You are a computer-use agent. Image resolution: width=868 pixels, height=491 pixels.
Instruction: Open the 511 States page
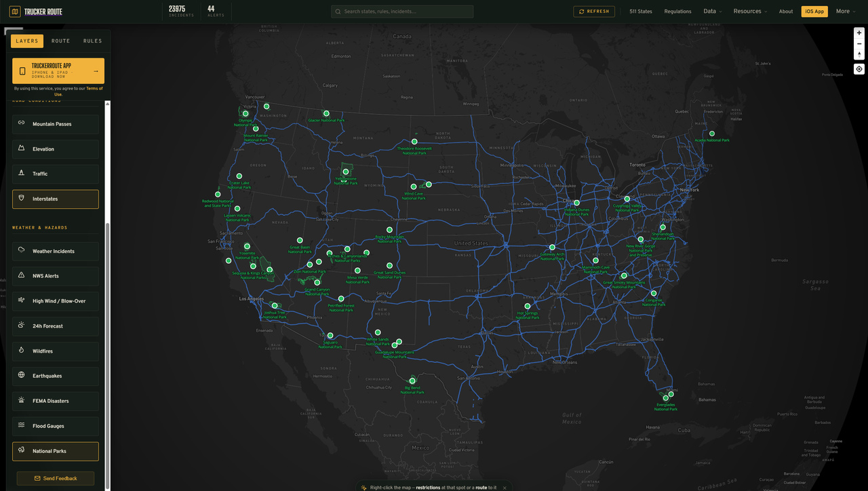pyautogui.click(x=641, y=12)
